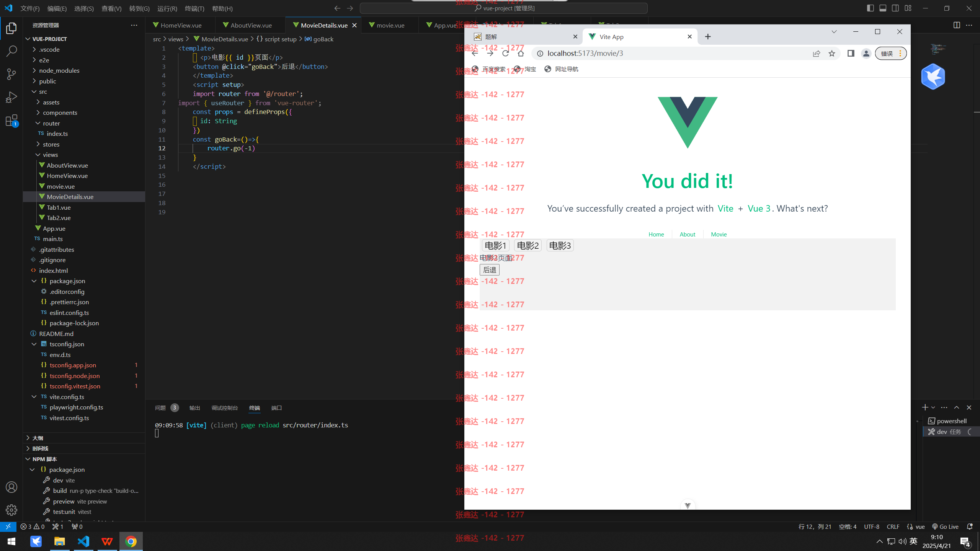Split the editor to the right
980x551 pixels.
click(x=957, y=25)
